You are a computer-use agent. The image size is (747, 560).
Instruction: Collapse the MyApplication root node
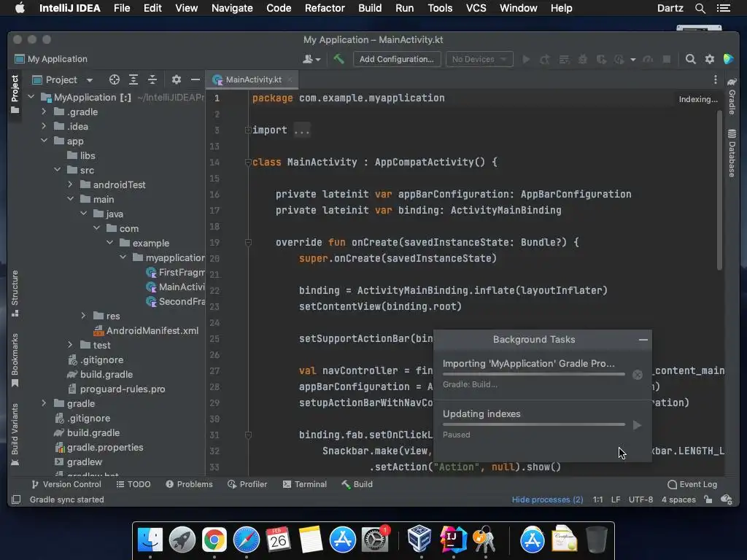click(31, 97)
